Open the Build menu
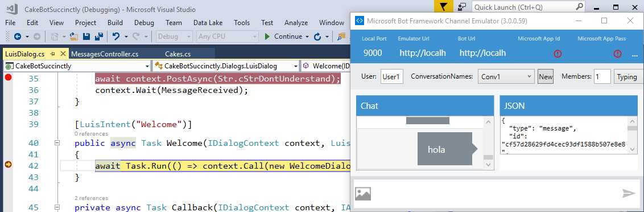 coord(115,23)
